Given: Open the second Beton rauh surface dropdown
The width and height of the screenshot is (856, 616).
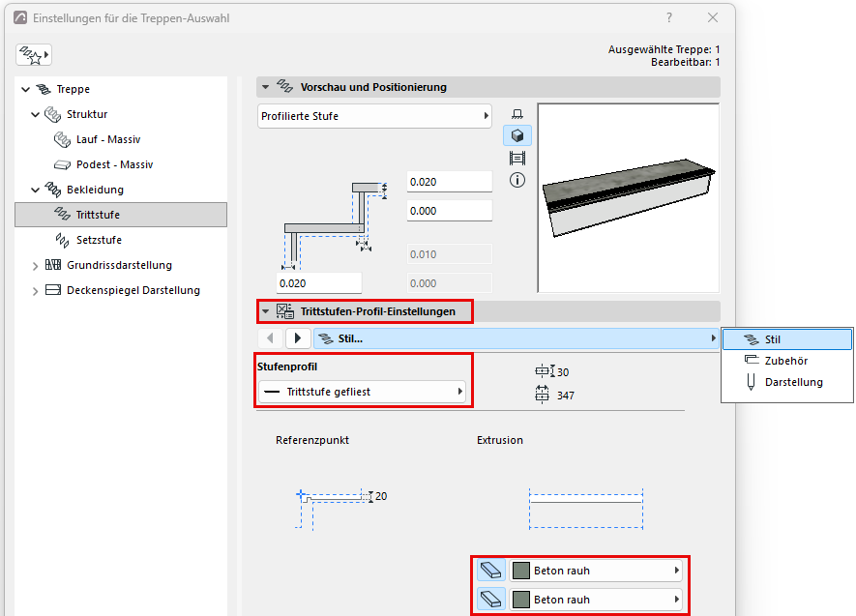Looking at the screenshot, I should tap(596, 600).
